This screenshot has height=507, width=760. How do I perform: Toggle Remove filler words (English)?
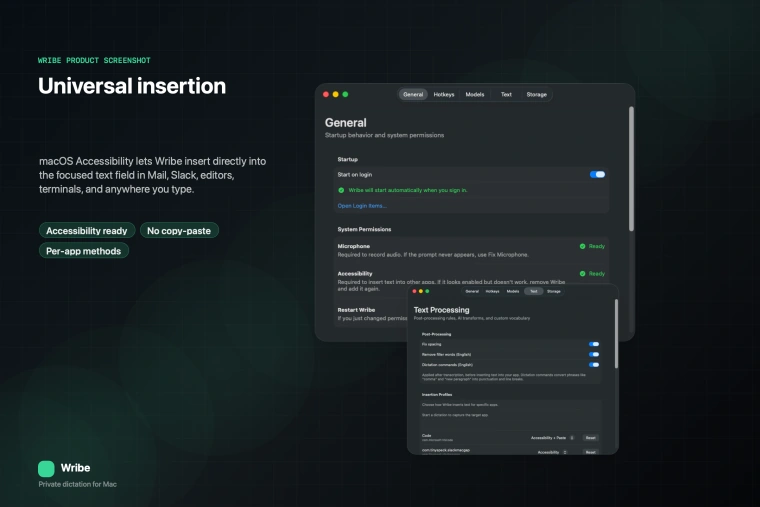pos(594,354)
